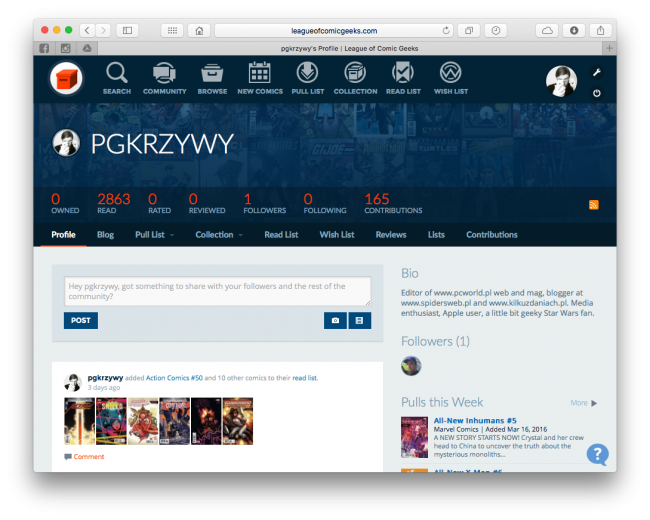Click the power logout icon
The image size is (650, 520).
tap(597, 93)
